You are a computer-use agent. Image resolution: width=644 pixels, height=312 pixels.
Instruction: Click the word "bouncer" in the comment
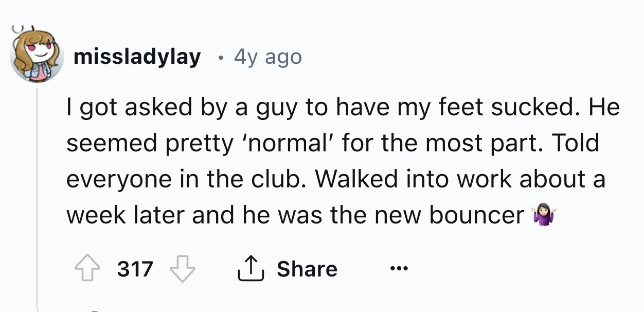476,215
